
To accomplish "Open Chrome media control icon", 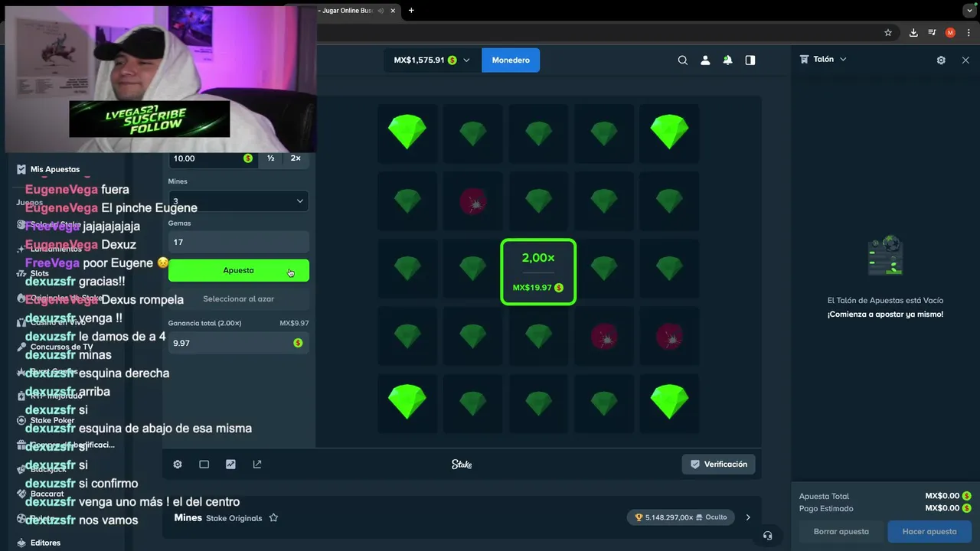I will [x=932, y=33].
